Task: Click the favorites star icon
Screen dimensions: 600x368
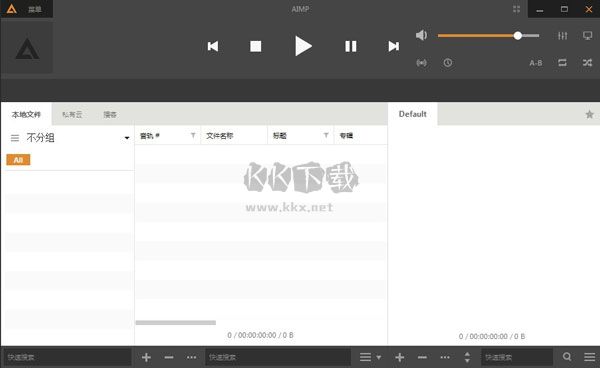Action: point(589,114)
